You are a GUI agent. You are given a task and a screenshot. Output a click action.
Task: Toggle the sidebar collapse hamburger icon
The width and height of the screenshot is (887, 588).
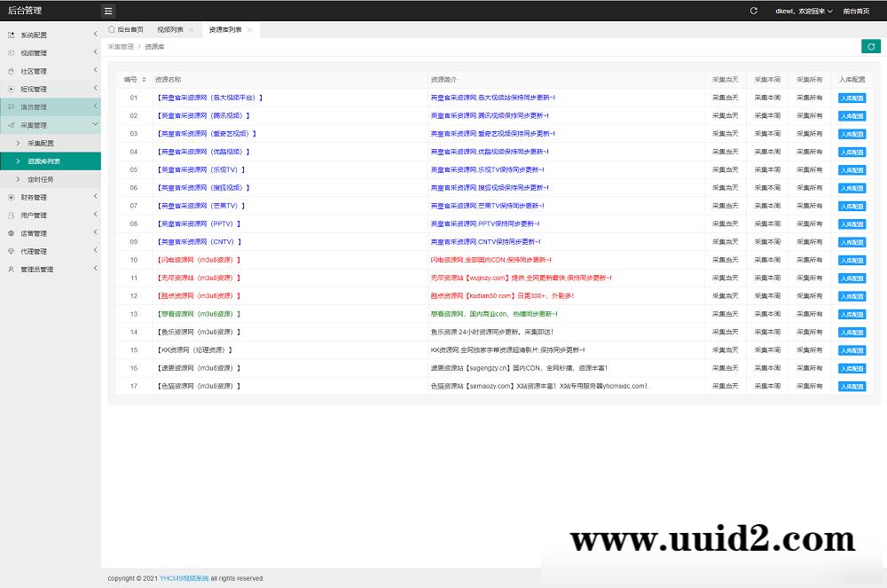pyautogui.click(x=108, y=12)
